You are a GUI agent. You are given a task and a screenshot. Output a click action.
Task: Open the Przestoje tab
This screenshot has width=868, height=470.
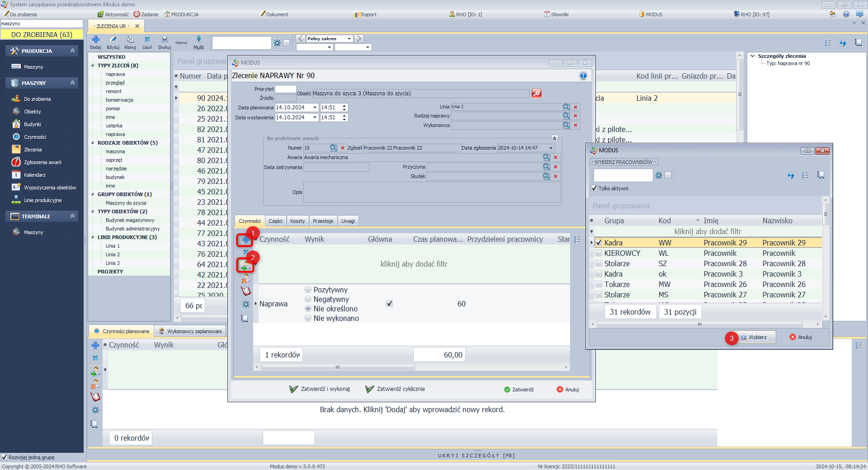pos(323,221)
